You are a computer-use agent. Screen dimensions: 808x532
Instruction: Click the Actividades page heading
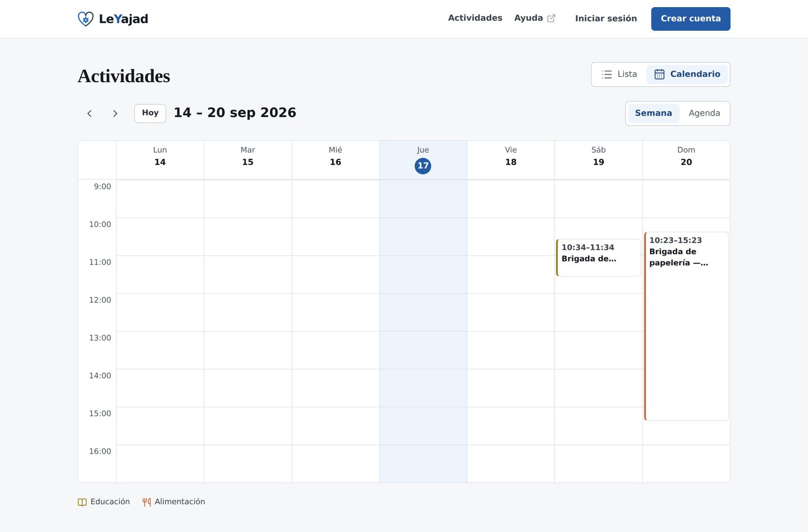pyautogui.click(x=124, y=76)
